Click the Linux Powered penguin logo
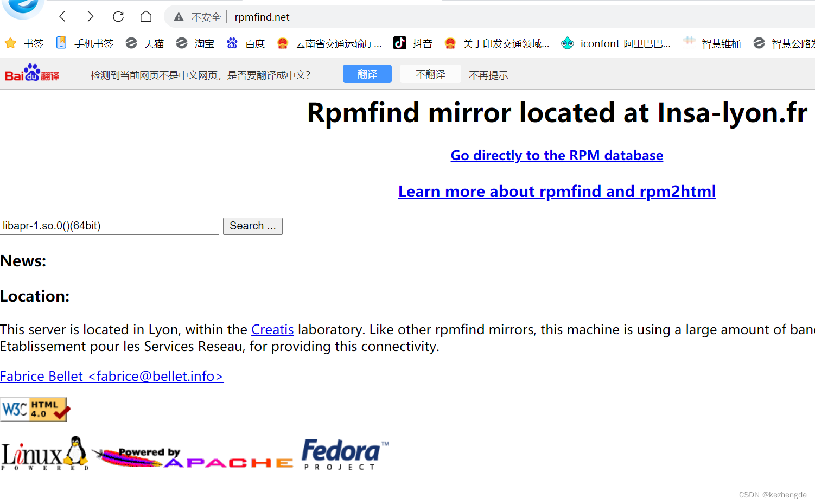This screenshot has height=504, width=815. tap(43, 454)
